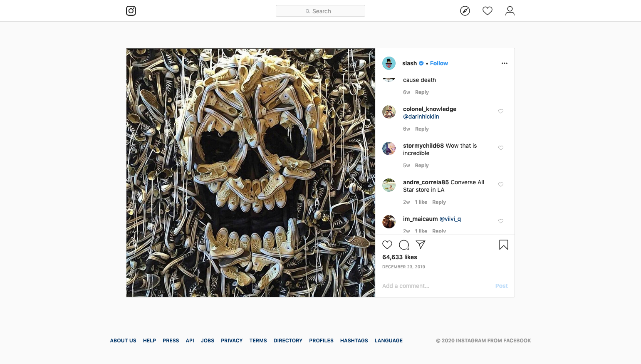Like colonel_knowledge's comment
This screenshot has height=364, width=641.
click(501, 111)
